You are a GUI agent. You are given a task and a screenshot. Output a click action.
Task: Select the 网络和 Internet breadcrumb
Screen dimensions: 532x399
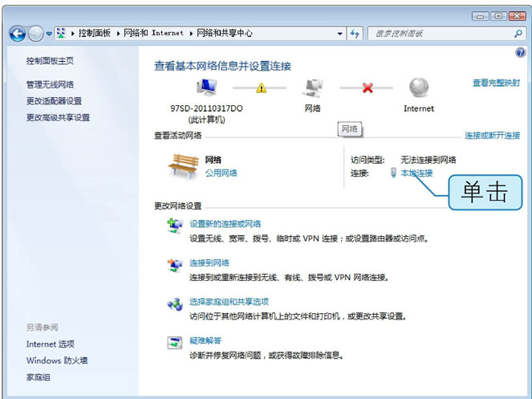153,33
